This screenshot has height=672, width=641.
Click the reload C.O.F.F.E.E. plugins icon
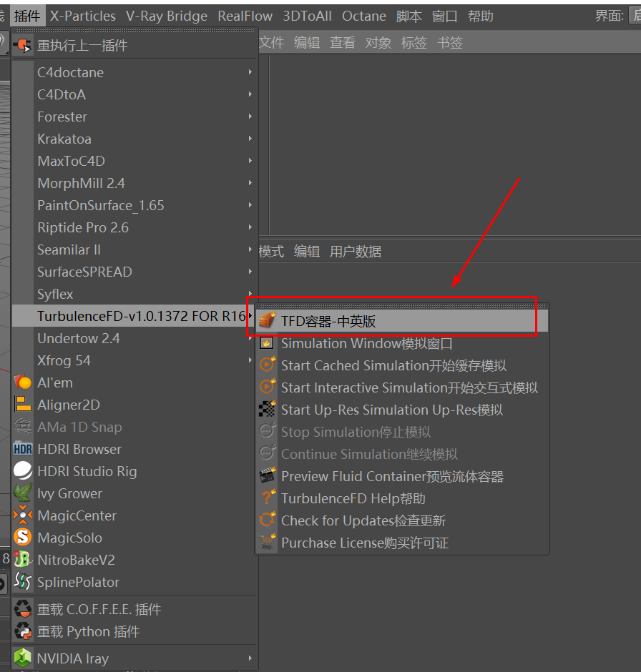coord(23,609)
